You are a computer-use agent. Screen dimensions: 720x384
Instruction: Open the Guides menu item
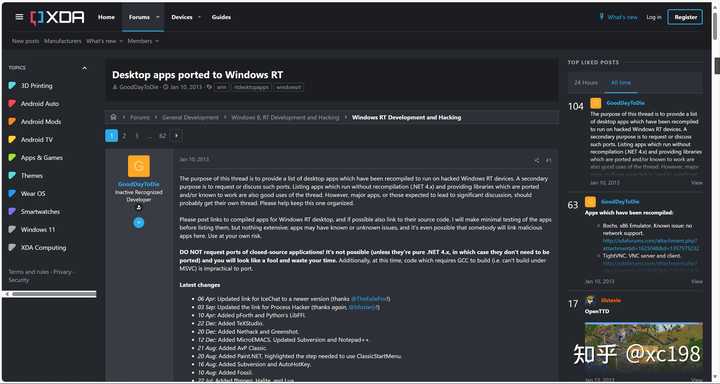[221, 17]
